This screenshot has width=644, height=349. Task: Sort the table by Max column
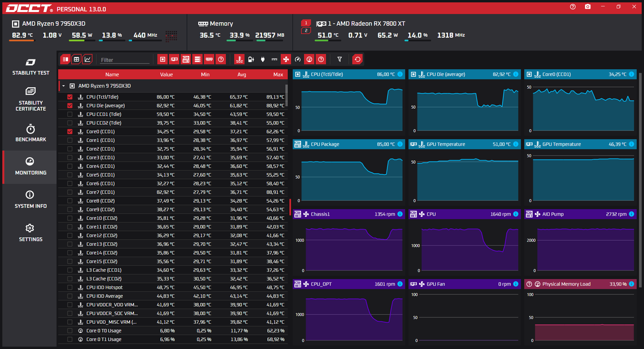coord(278,75)
